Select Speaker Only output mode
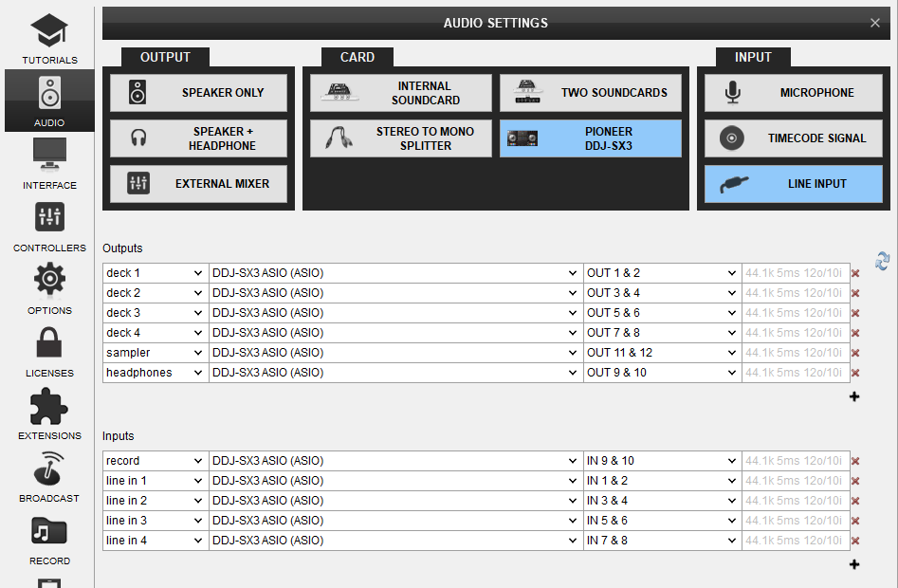The height and width of the screenshot is (588, 898). pyautogui.click(x=198, y=93)
